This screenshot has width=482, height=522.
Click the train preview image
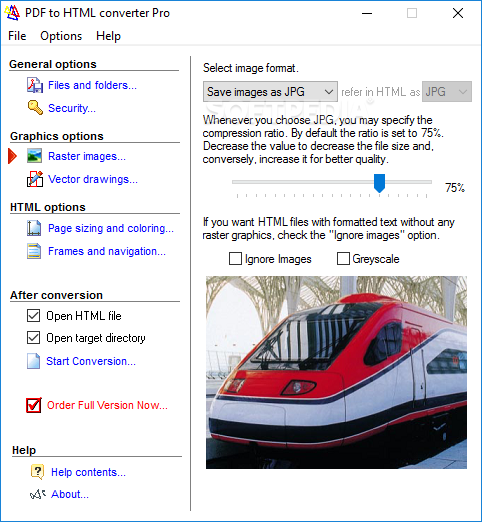(x=336, y=372)
